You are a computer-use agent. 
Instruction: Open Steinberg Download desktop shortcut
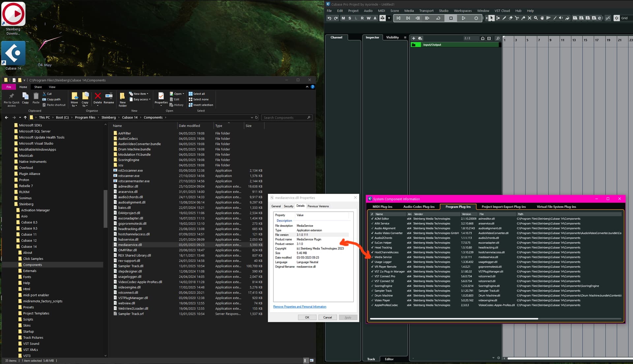(14, 18)
